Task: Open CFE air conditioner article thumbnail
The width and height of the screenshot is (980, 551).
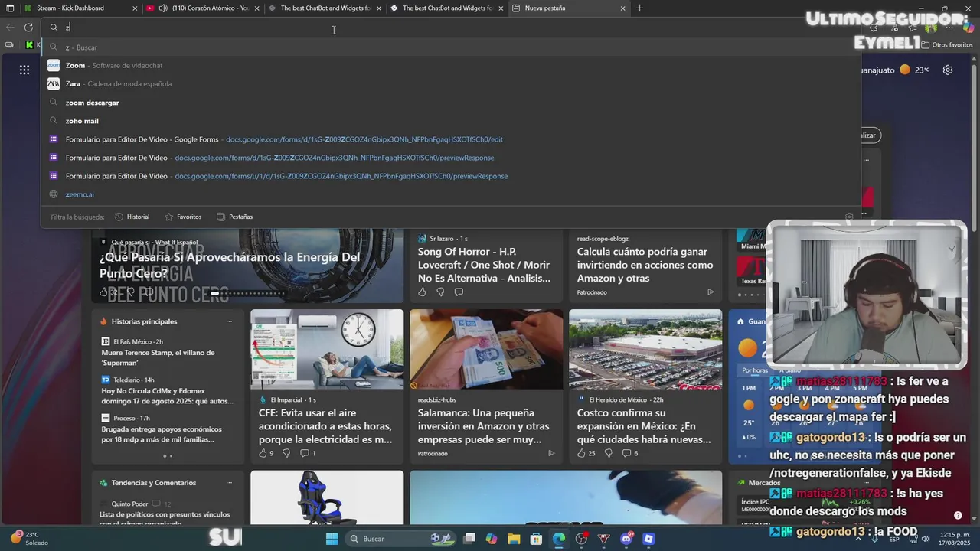Action: coord(327,350)
